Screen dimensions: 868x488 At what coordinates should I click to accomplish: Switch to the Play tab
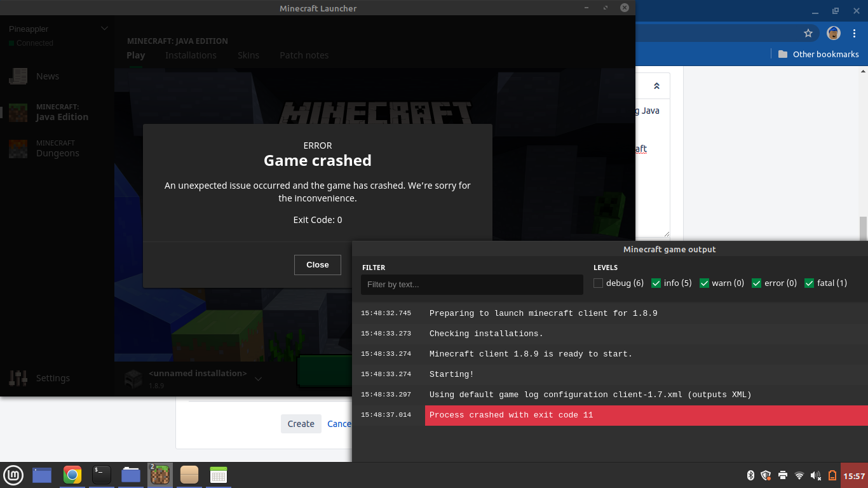(x=136, y=55)
